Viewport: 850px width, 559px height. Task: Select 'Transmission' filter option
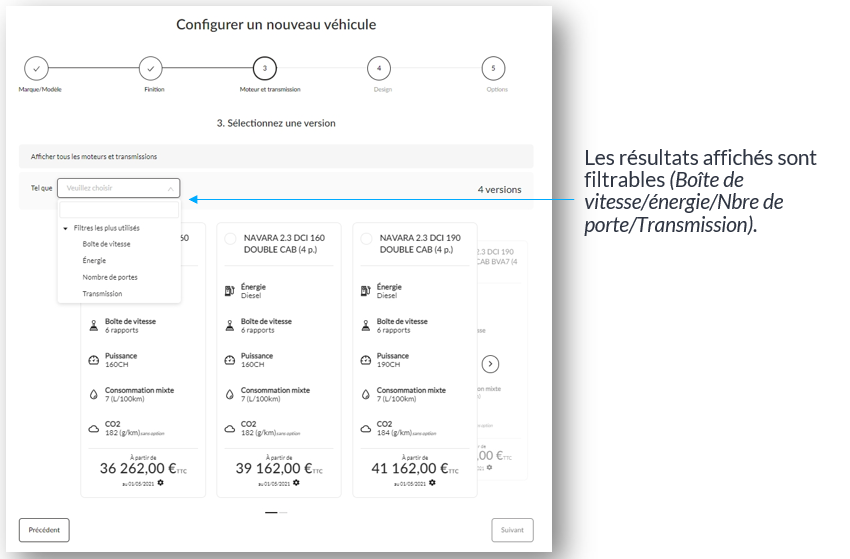point(102,294)
